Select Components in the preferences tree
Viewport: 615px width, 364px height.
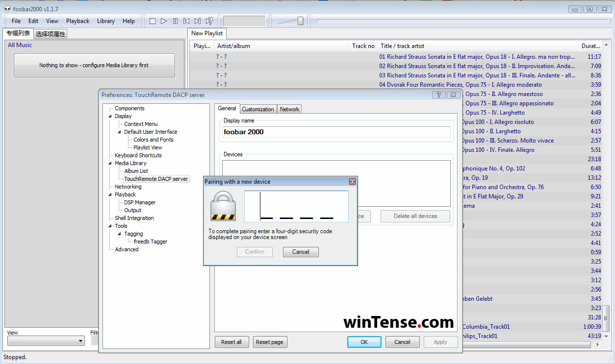[x=129, y=108]
